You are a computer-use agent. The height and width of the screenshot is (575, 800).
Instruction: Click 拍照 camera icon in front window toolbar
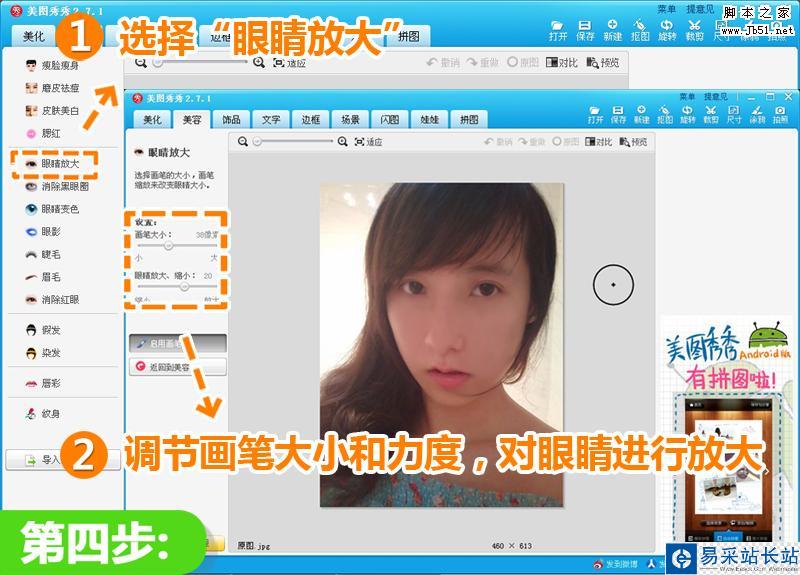780,115
